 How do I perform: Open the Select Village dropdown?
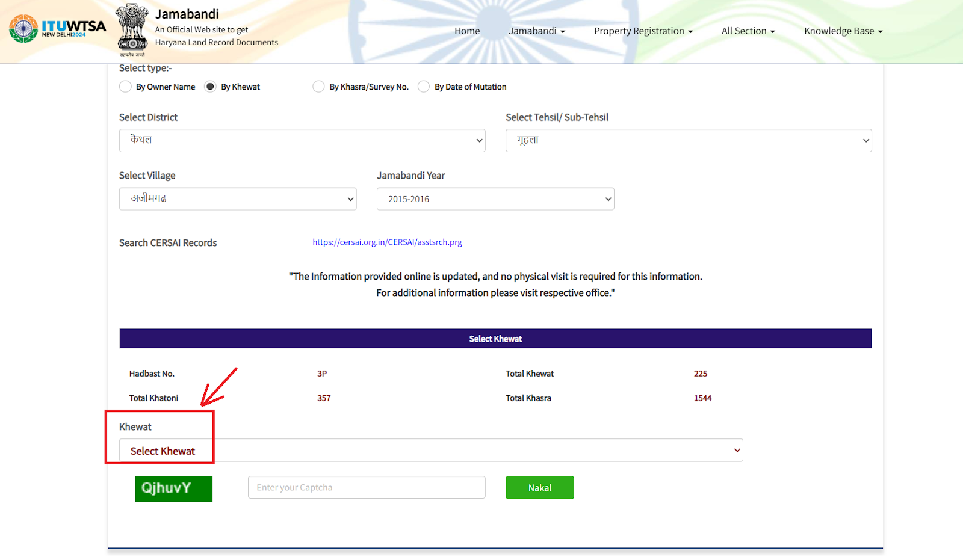[237, 199]
